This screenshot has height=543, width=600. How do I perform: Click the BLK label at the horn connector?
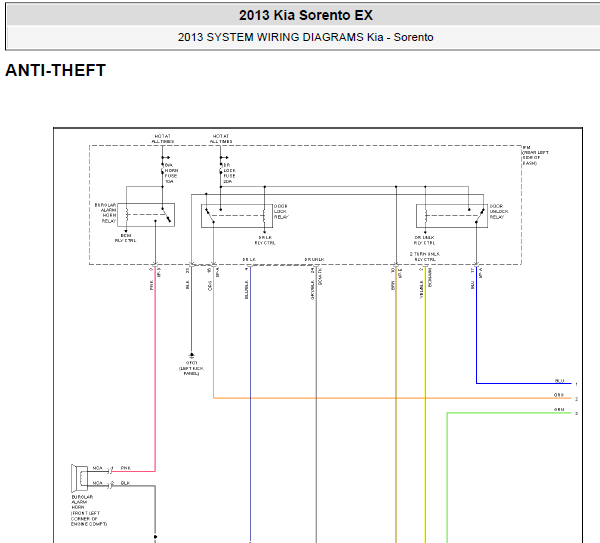(125, 483)
